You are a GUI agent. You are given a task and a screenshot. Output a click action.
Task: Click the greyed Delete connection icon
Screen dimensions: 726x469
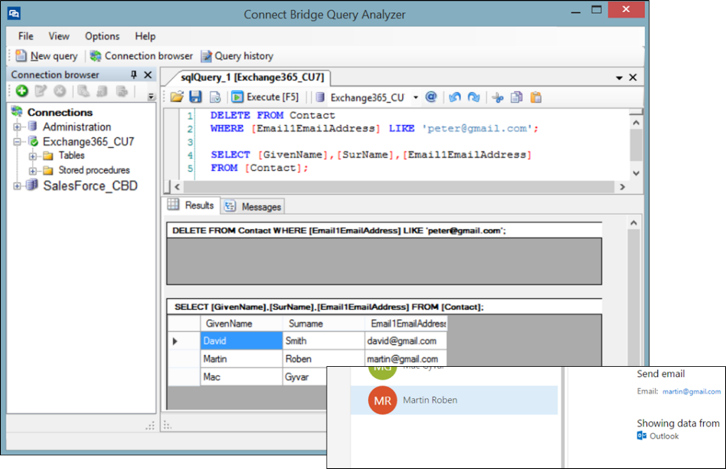pos(60,91)
